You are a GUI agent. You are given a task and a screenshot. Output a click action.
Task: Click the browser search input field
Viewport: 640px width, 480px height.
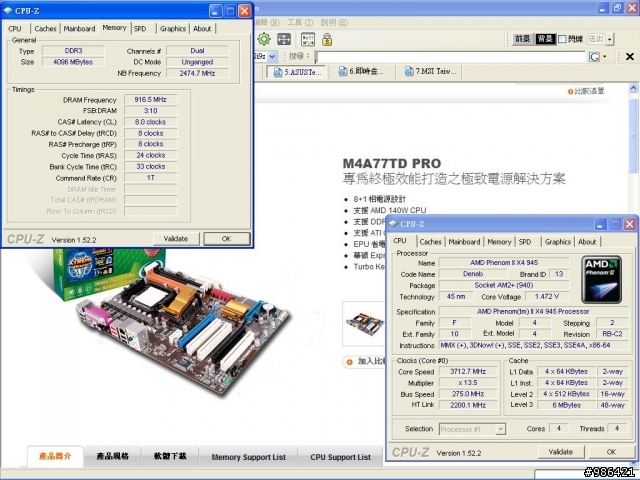[x=451, y=57]
